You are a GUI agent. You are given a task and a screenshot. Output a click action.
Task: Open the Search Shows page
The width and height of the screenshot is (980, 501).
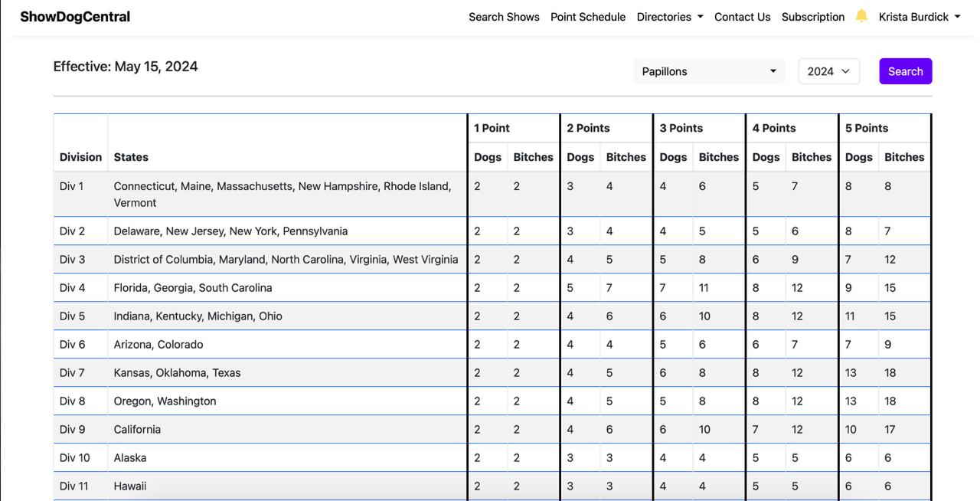504,17
